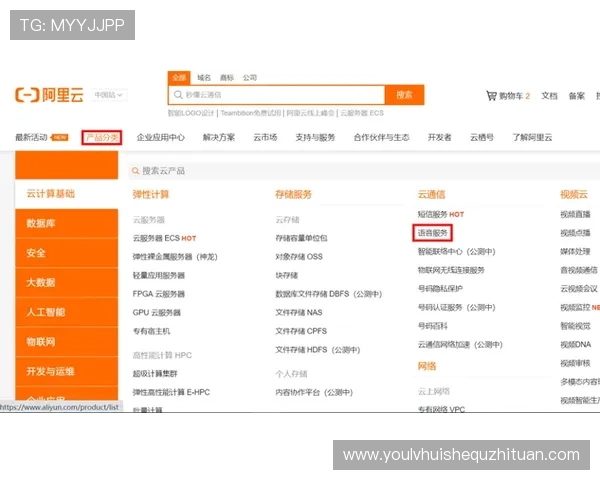
Task: Open 文档 in the top bar
Action: tap(549, 96)
